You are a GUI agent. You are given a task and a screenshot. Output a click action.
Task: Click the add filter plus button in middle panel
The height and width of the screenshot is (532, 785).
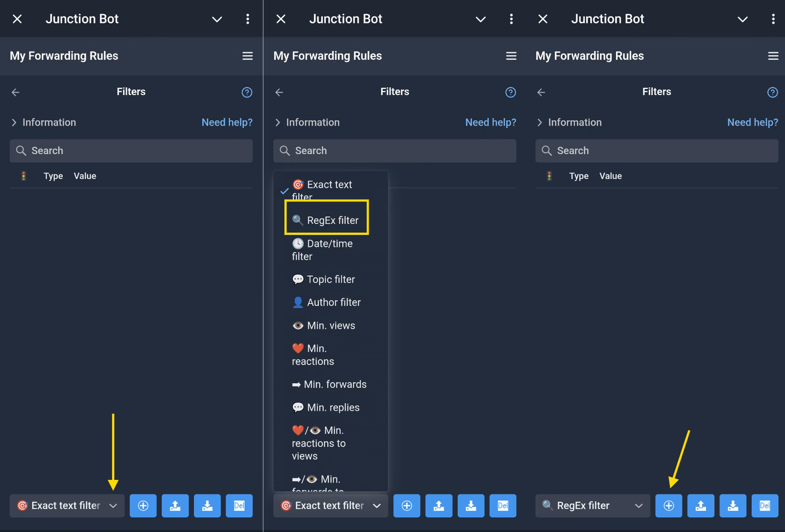[407, 505]
